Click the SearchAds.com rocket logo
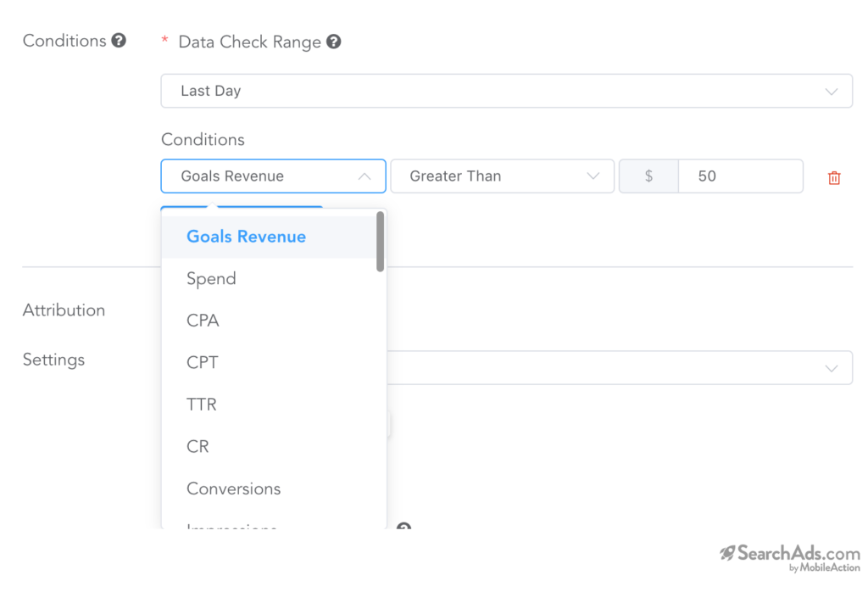 (x=727, y=554)
